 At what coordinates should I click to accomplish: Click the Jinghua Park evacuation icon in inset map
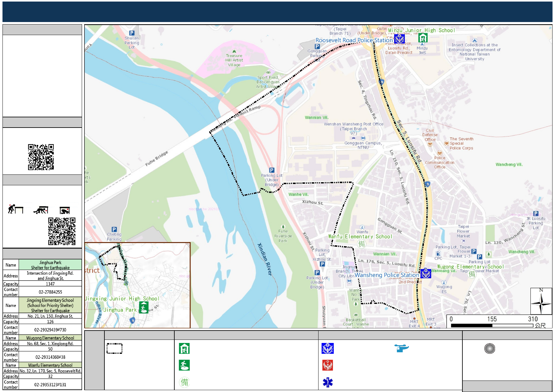tap(143, 308)
